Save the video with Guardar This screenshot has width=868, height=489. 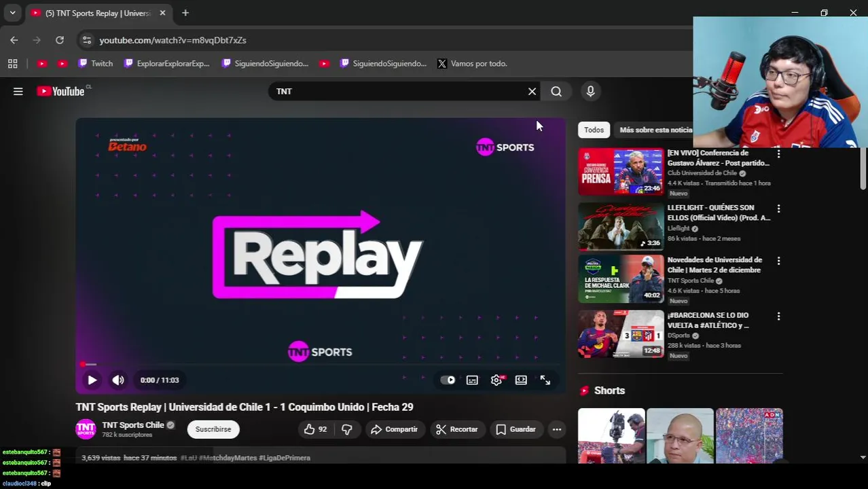tap(516, 429)
